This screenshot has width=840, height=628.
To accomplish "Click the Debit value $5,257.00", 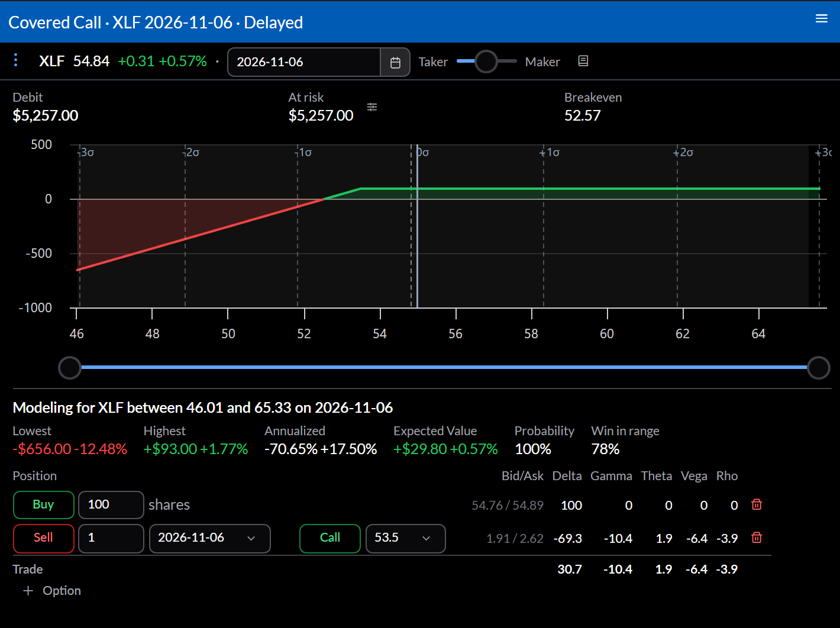I will (46, 115).
